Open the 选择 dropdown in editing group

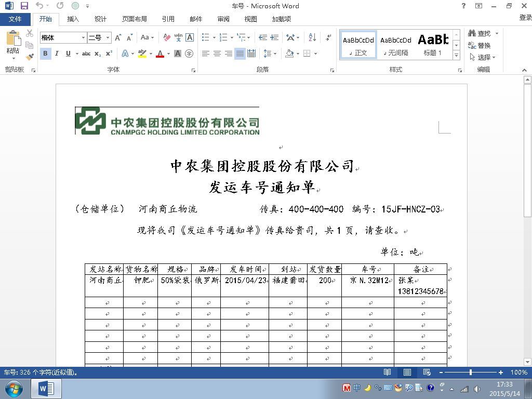click(x=483, y=57)
